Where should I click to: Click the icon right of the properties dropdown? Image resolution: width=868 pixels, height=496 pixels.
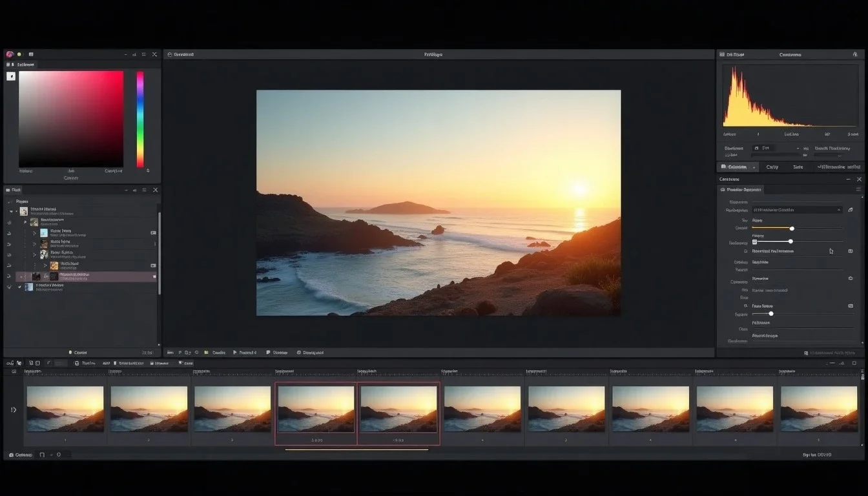pyautogui.click(x=851, y=210)
